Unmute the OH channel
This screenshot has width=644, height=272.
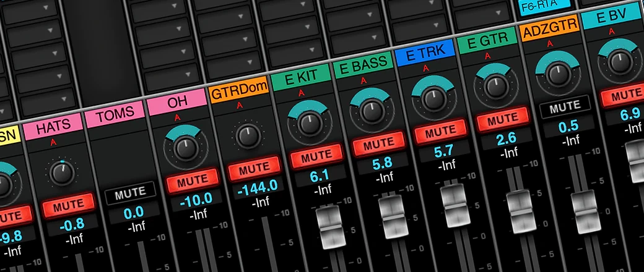(x=193, y=179)
